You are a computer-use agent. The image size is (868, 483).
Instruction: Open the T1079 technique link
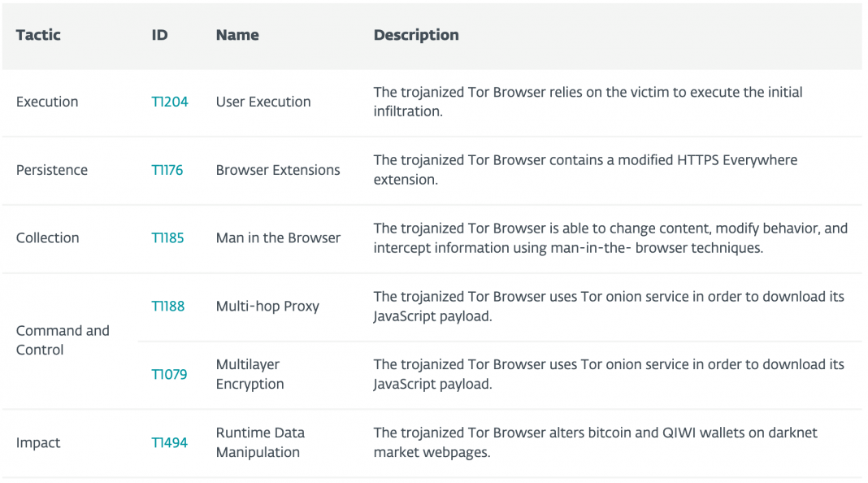tap(169, 374)
